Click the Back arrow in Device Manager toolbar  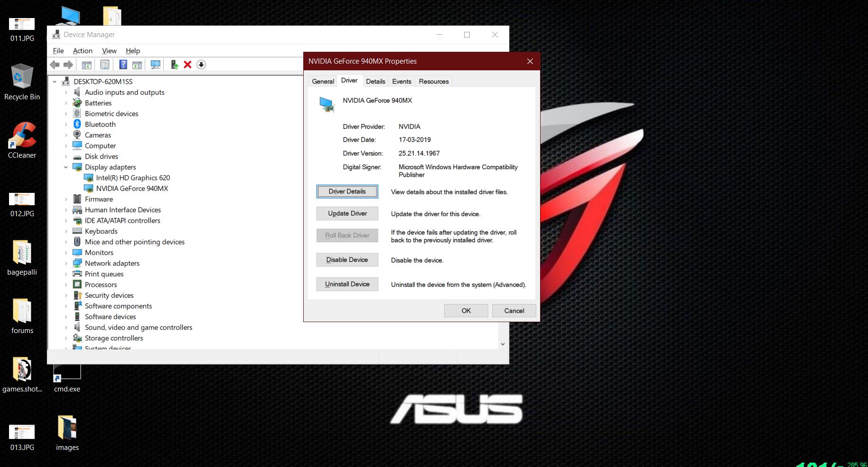55,65
